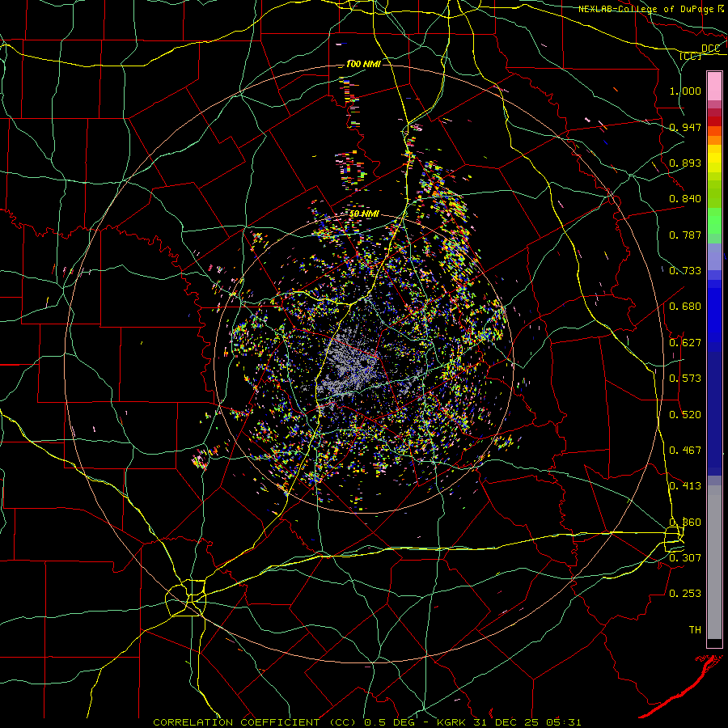Pick the light pink color bar segment at top
The height and width of the screenshot is (728, 728).
[x=714, y=86]
